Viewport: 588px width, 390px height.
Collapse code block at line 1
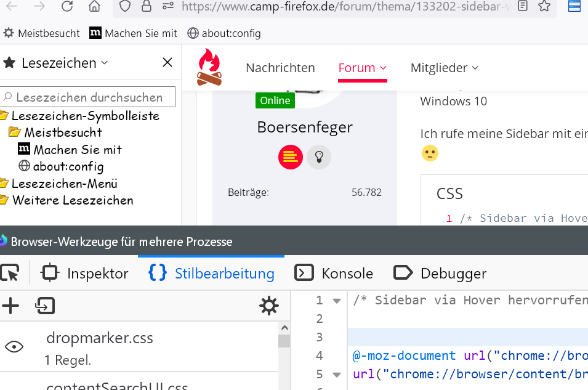point(336,301)
